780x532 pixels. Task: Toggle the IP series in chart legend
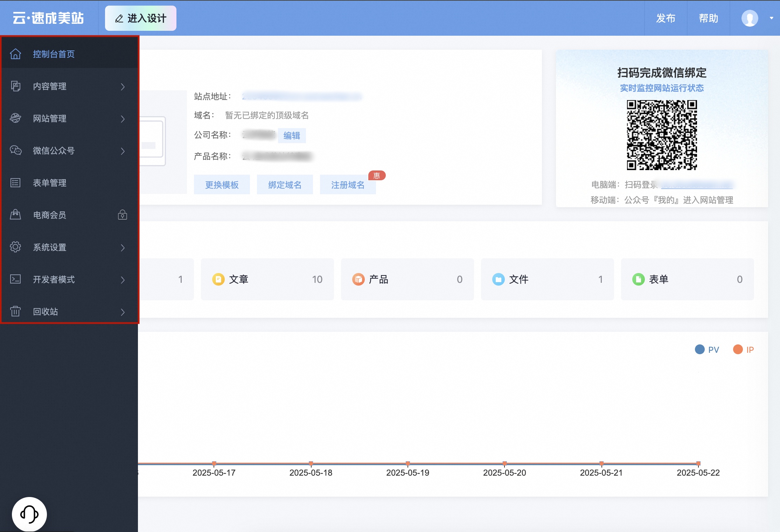pyautogui.click(x=744, y=349)
